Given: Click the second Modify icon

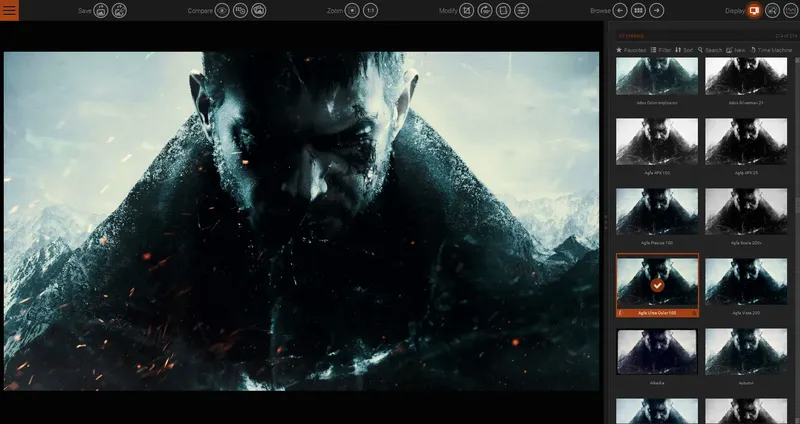Looking at the screenshot, I should point(485,10).
